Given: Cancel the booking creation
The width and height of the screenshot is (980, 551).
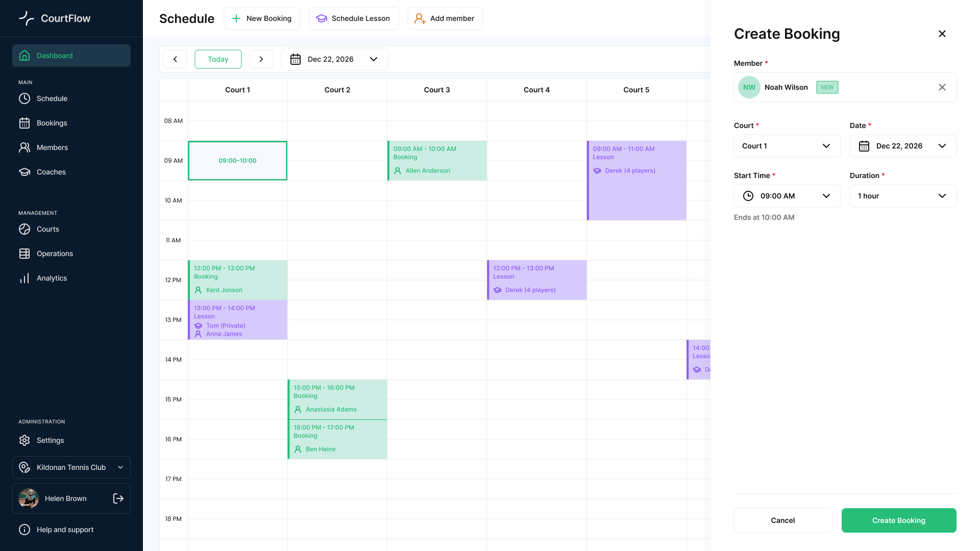Looking at the screenshot, I should click(783, 520).
